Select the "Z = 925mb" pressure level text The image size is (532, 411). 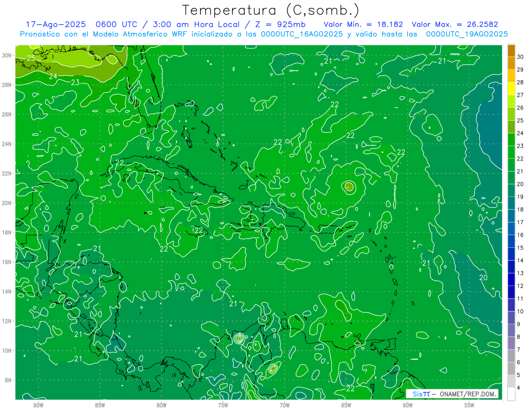281,24
